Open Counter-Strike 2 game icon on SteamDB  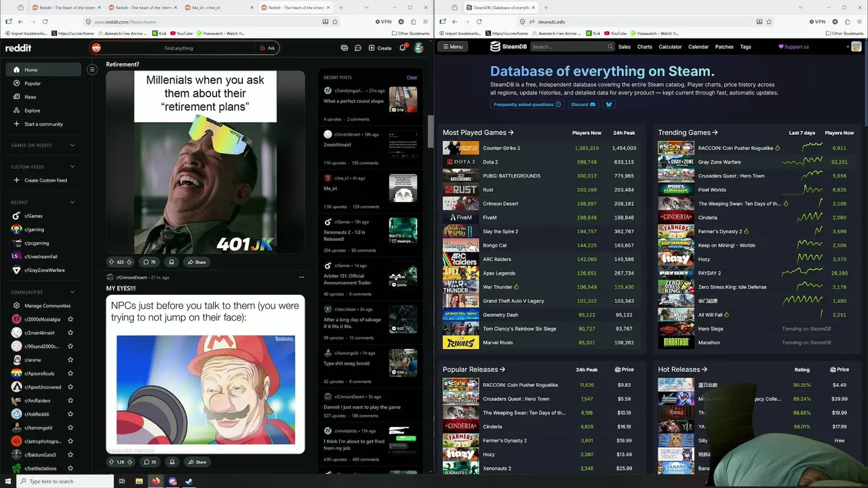click(461, 148)
